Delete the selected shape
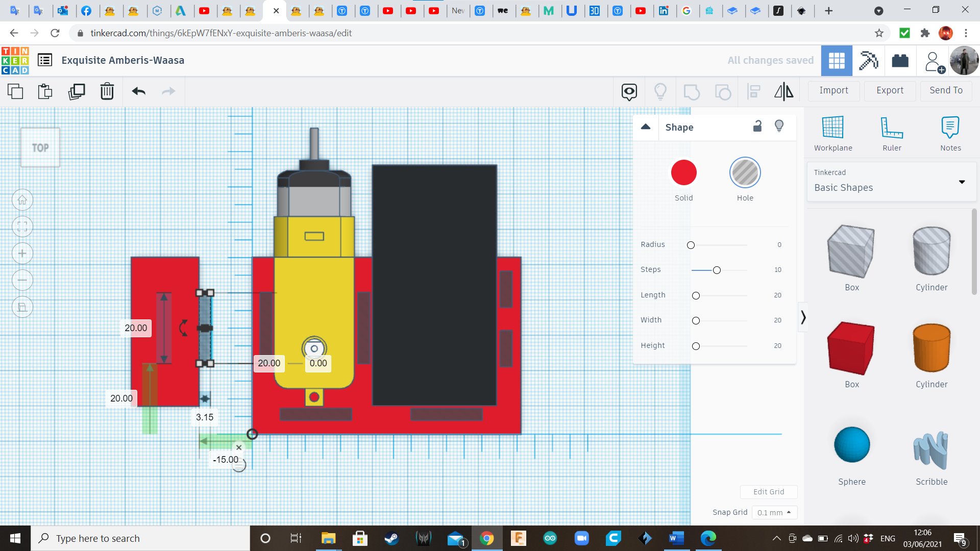Image resolution: width=980 pixels, height=551 pixels. (x=107, y=92)
